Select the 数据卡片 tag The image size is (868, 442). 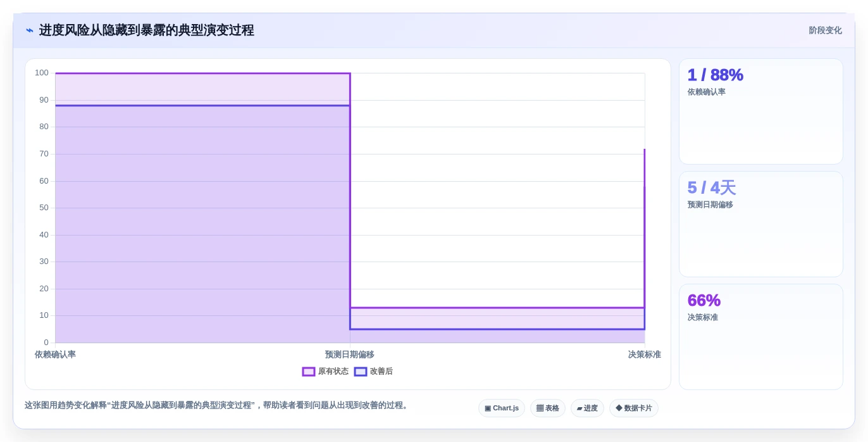pos(634,408)
